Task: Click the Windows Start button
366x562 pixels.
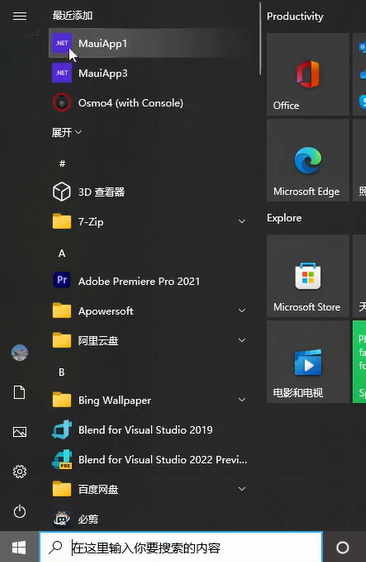Action: [19, 547]
